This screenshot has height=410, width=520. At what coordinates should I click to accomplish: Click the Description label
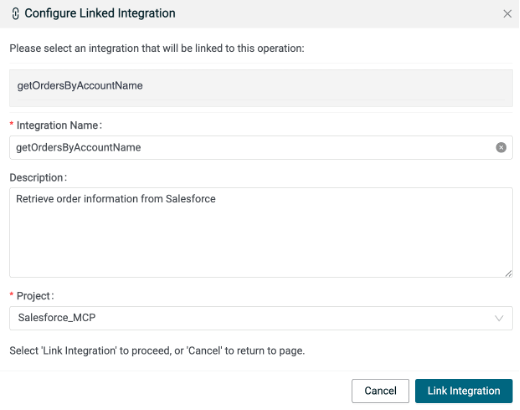click(x=38, y=178)
